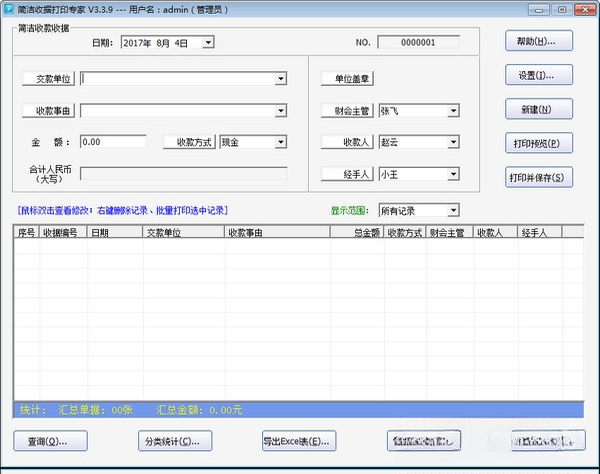Click the 财会主管 table column header

tap(450, 232)
